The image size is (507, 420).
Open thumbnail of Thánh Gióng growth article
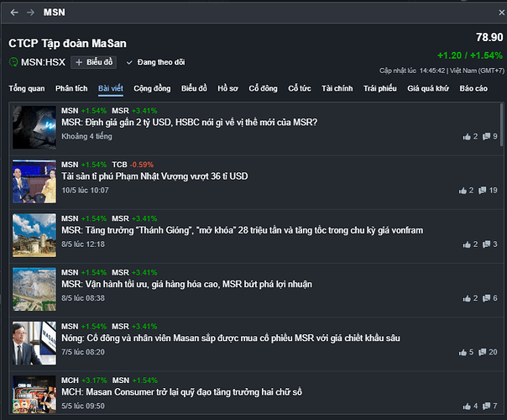pos(34,235)
